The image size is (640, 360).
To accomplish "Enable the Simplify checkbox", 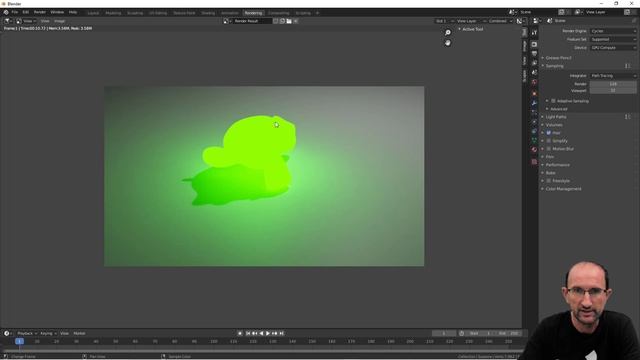I will point(549,141).
